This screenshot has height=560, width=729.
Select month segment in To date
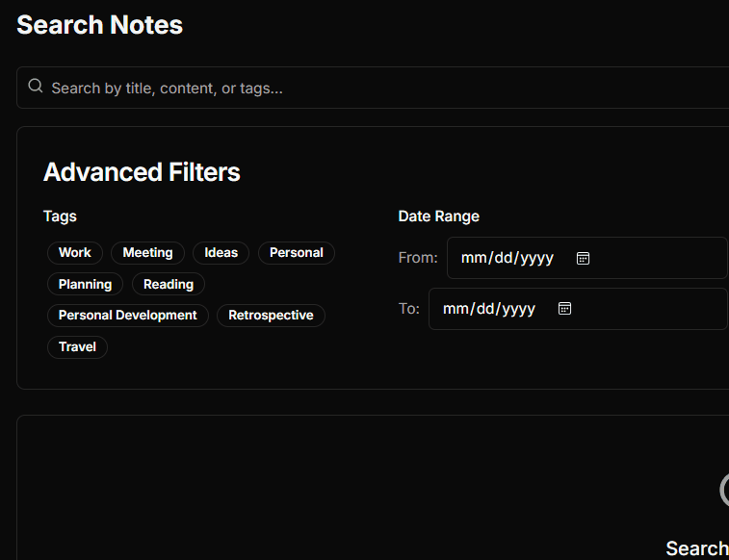click(x=455, y=309)
